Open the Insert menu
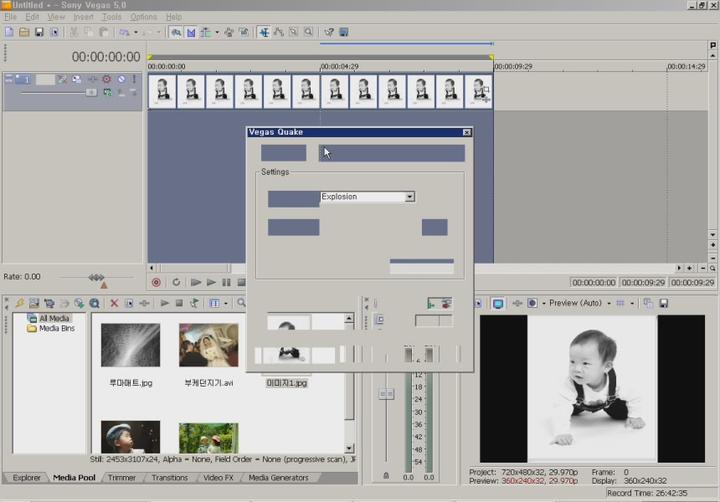Viewport: 720px width, 502px height. [83, 17]
